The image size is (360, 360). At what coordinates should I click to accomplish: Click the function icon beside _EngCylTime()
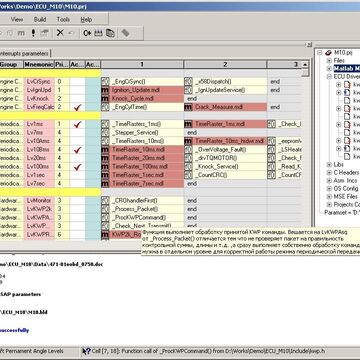[105, 107]
